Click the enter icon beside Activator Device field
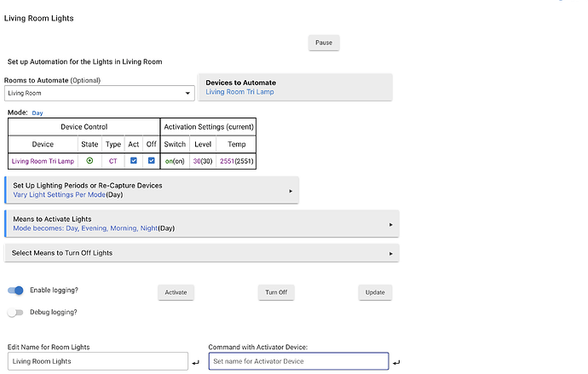 [396, 363]
